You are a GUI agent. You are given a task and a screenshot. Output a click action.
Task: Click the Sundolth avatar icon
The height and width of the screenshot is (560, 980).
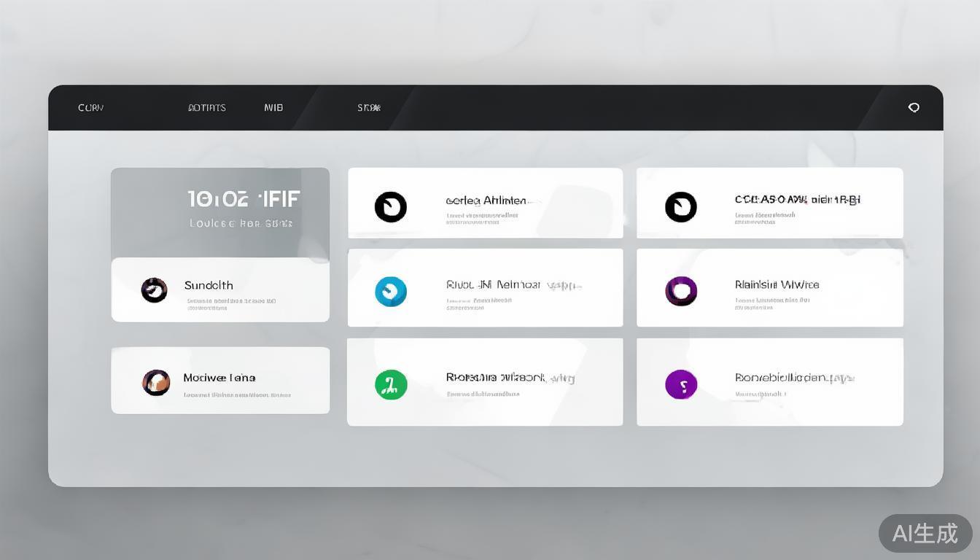tap(155, 289)
